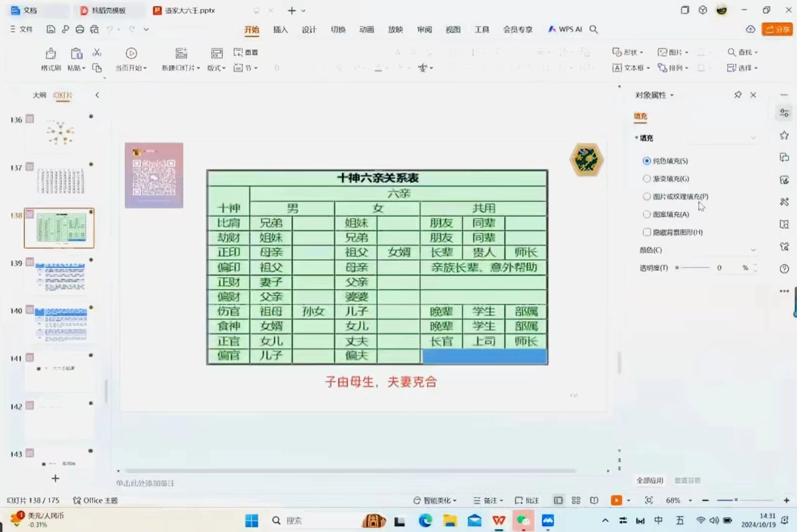Click the 全部应用 button
The width and height of the screenshot is (797, 532).
point(650,480)
